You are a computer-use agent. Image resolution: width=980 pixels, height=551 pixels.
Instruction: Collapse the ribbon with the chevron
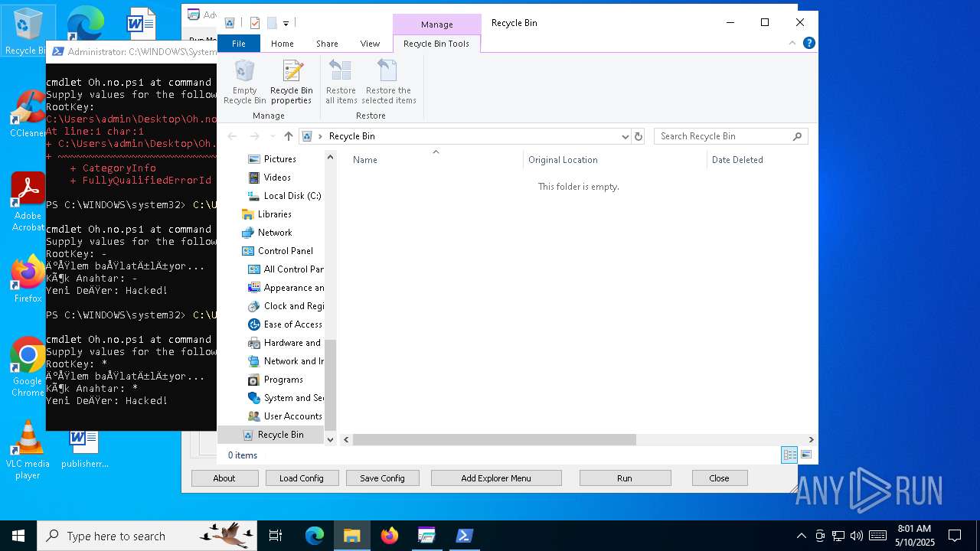pyautogui.click(x=792, y=43)
